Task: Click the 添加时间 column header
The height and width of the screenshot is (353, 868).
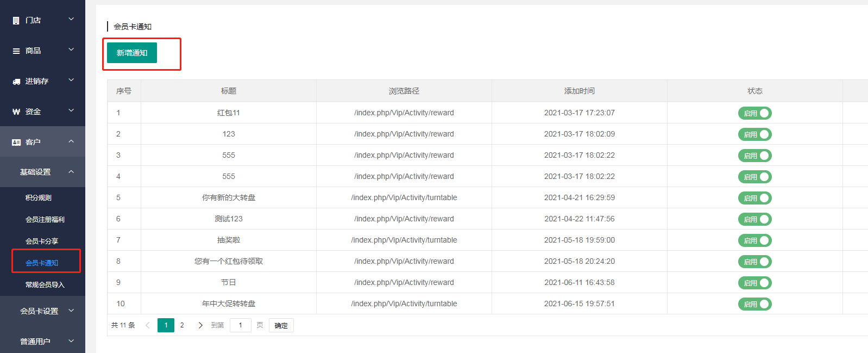Action: (580, 91)
